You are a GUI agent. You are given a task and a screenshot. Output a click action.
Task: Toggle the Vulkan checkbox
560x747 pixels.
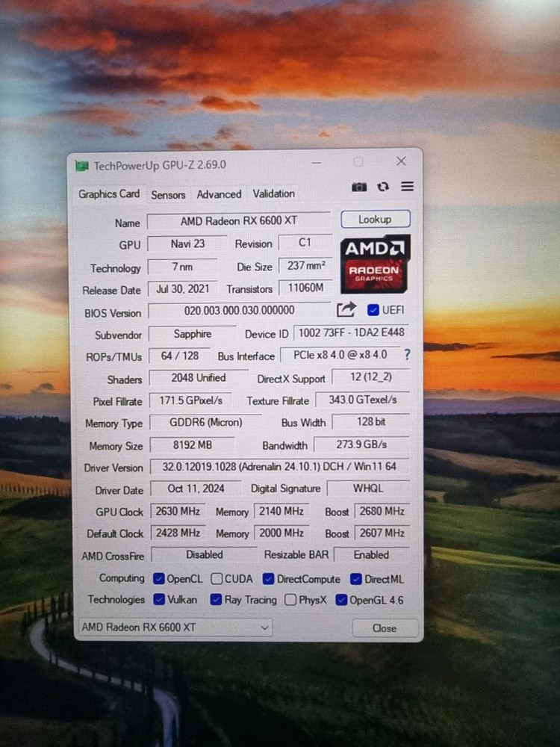[x=159, y=599]
